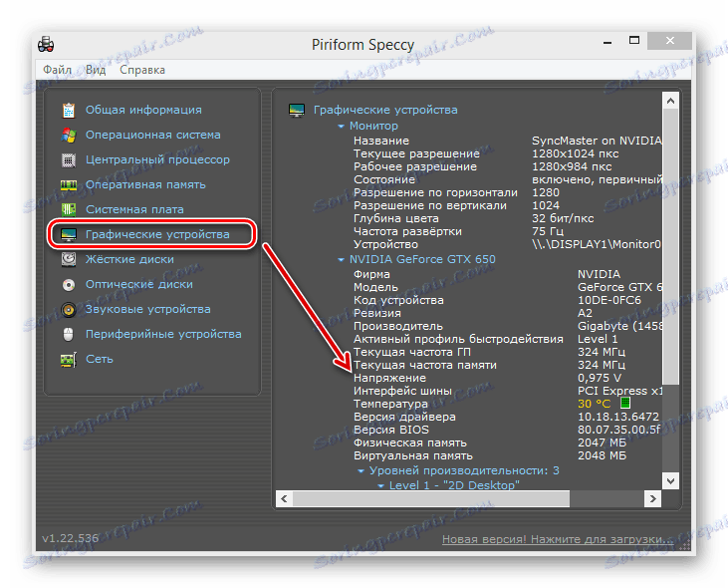
Task: Click the Жёсткие диски drive icon
Action: tap(69, 260)
